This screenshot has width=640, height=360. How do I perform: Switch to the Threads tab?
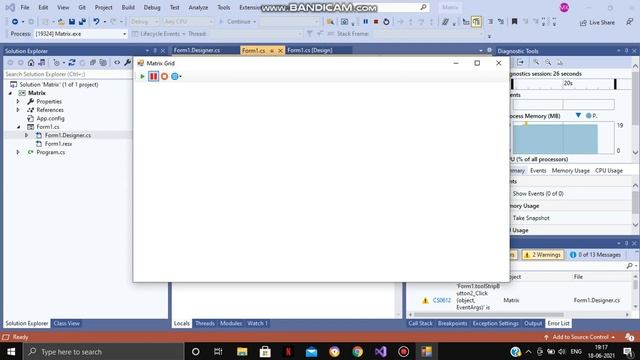pos(204,323)
